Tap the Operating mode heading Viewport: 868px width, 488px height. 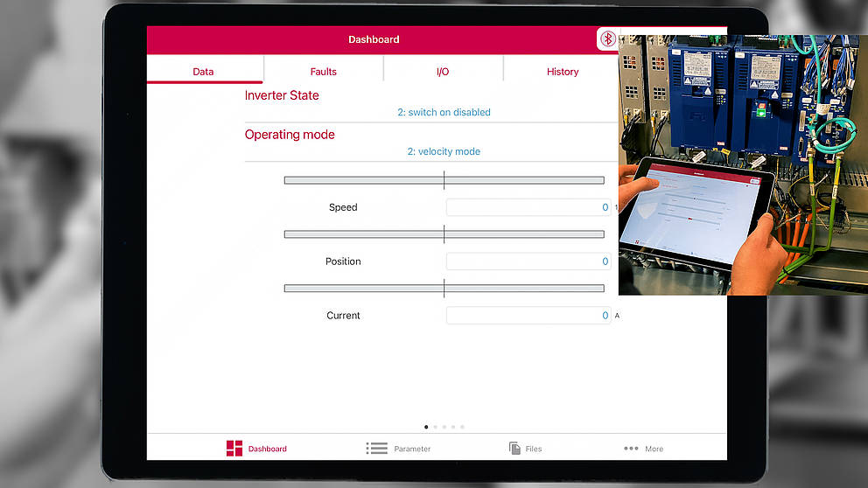[290, 135]
